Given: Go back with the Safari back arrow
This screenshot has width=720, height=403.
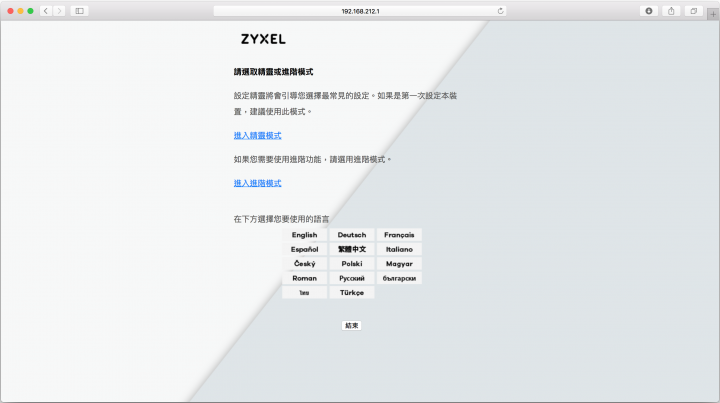Looking at the screenshot, I should click(x=46, y=11).
